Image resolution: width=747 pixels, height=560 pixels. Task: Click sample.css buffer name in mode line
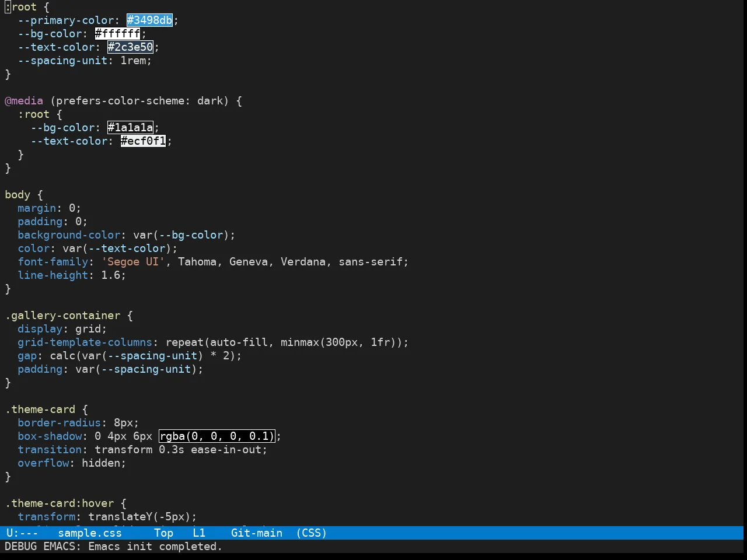[90, 533]
